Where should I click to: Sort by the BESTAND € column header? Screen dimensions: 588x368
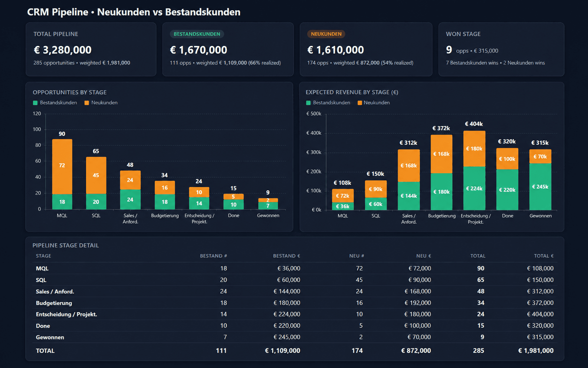(286, 256)
